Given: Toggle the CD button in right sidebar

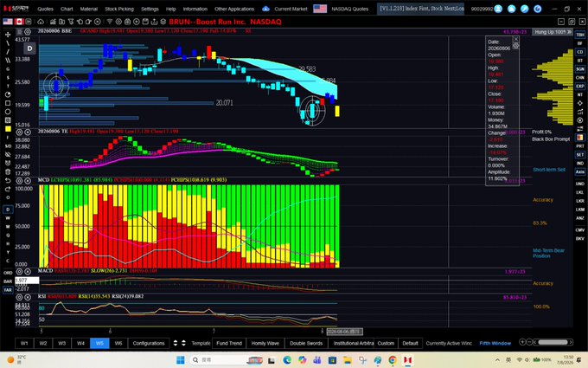Looking at the screenshot, I should click(x=580, y=52).
